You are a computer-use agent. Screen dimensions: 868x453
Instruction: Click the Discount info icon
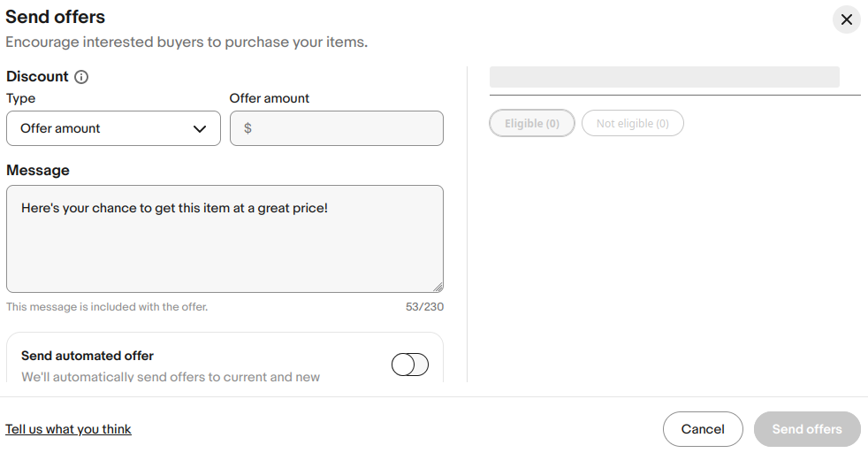[81, 77]
